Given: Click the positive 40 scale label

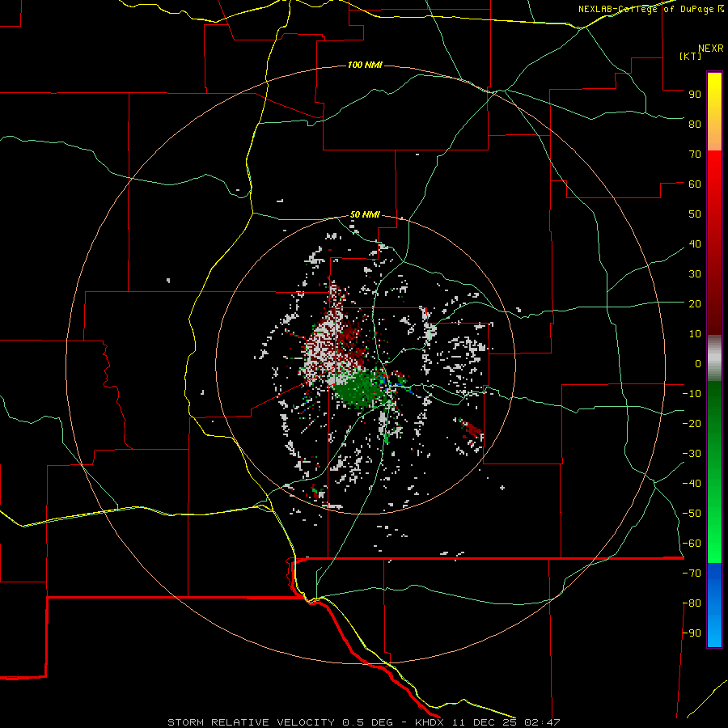Looking at the screenshot, I should click(695, 243).
